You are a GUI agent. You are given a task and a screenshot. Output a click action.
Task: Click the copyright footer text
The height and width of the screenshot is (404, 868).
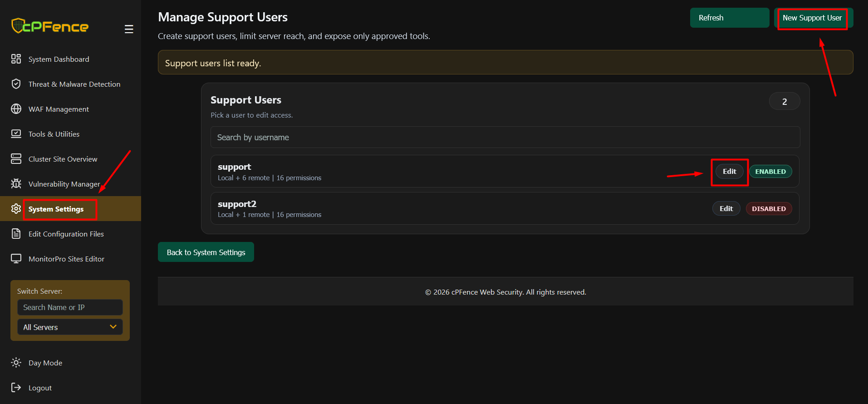(505, 292)
